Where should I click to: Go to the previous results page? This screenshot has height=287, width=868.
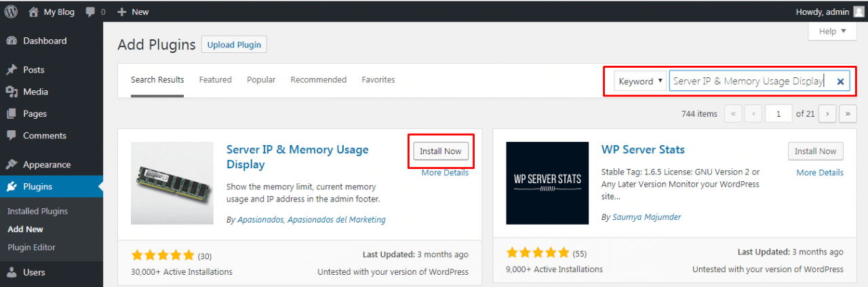pos(753,114)
